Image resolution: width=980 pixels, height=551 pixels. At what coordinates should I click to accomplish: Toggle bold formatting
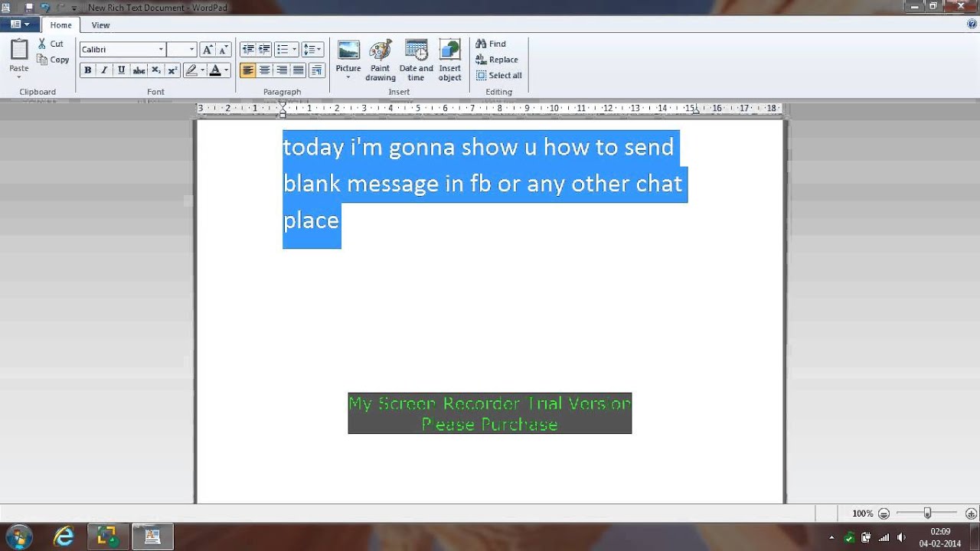pos(87,70)
